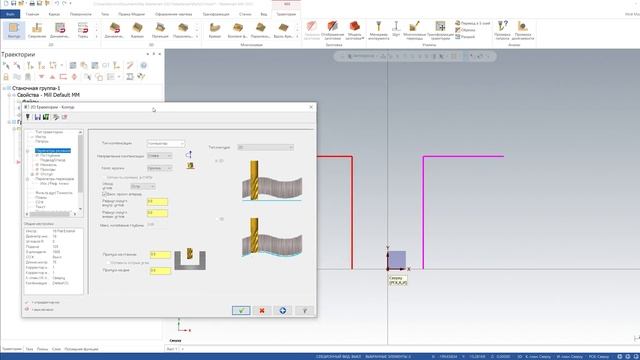Click the stock to leave on floors field
The height and width of the screenshot is (360, 640).
pyautogui.click(x=160, y=271)
